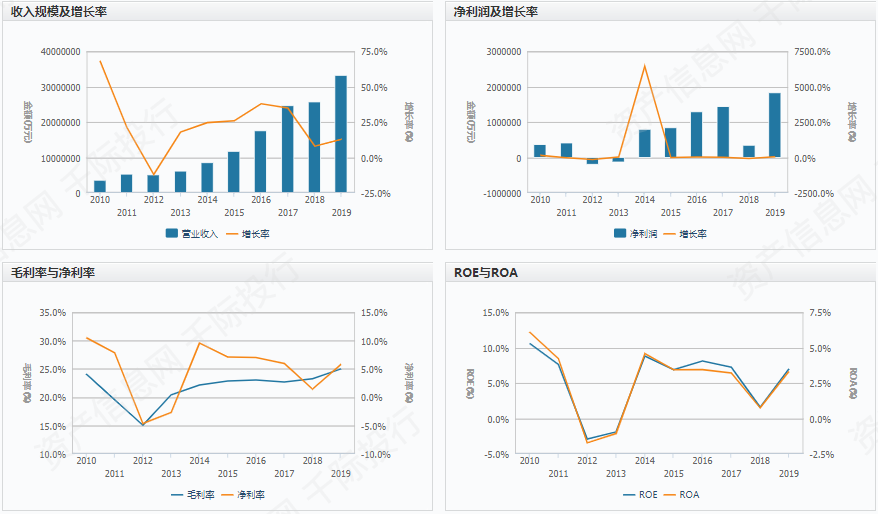878x514 pixels.
Task: Toggle the 毛利率 legend entry
Action: click(194, 495)
